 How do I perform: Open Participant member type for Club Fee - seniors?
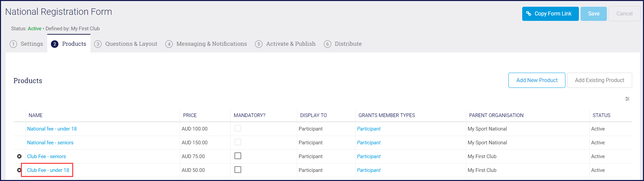[x=369, y=156]
